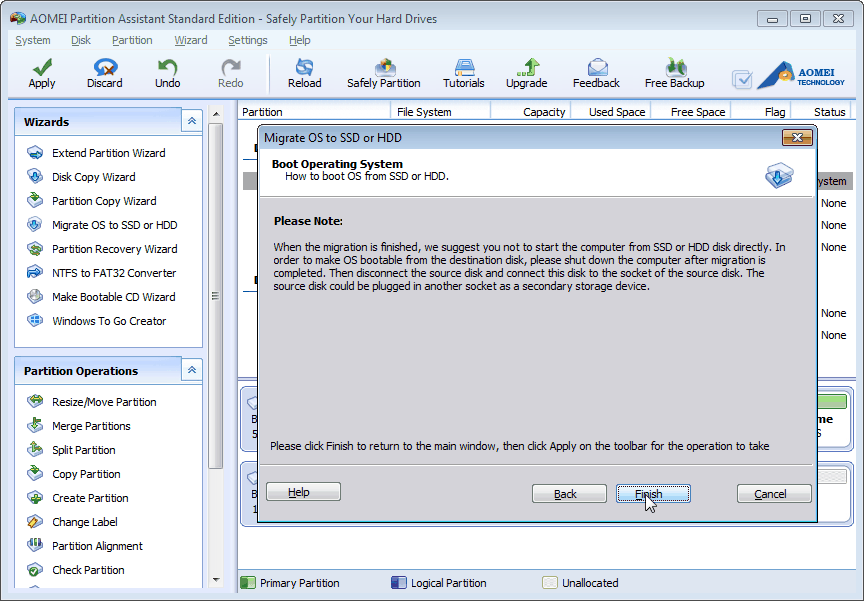Click the AOMEI Technology logo
The image size is (864, 601).
(801, 75)
